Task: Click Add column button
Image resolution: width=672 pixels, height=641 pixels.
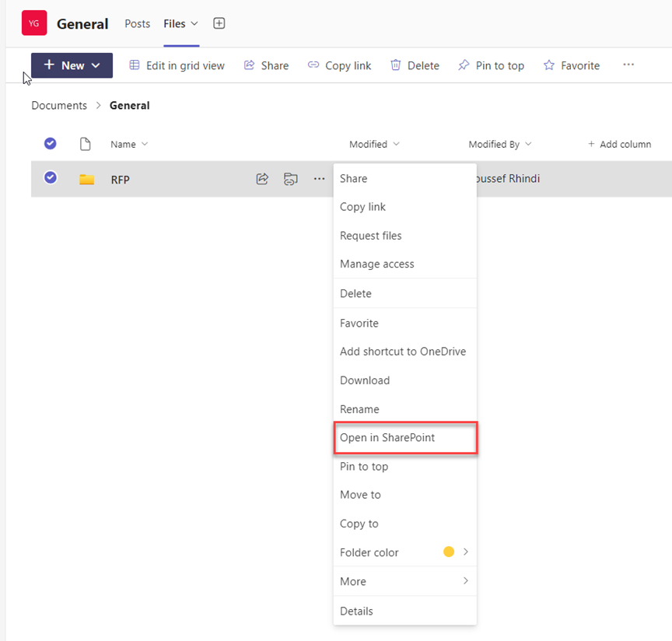Action: (x=619, y=144)
